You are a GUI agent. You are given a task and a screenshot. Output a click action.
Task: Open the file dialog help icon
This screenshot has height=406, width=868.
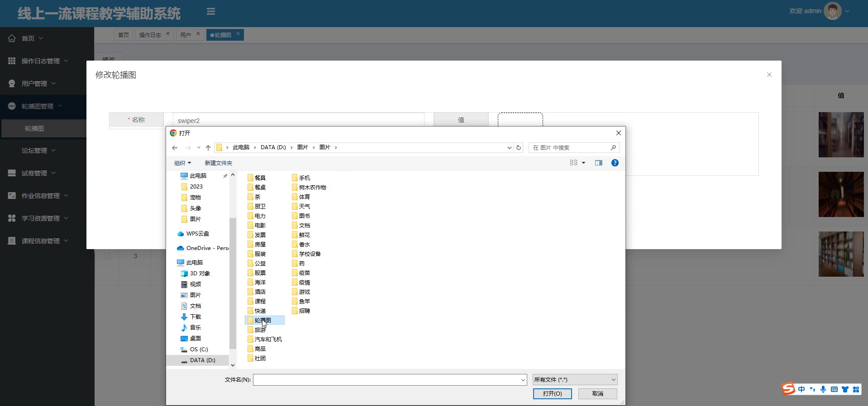click(x=615, y=163)
